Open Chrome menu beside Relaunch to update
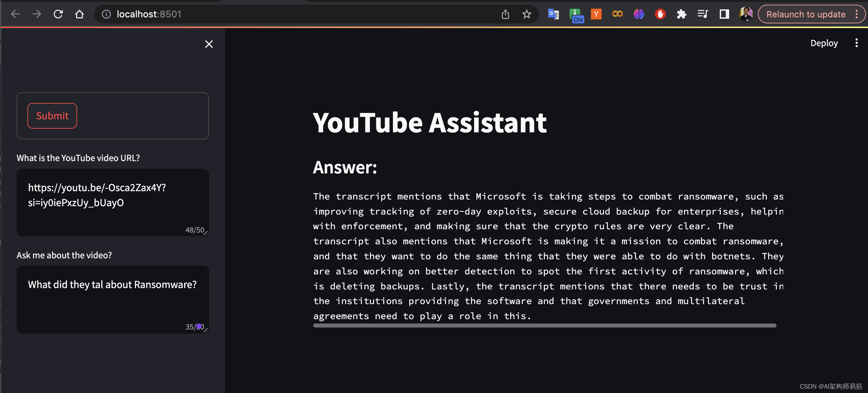This screenshot has width=868, height=393. coord(856,14)
